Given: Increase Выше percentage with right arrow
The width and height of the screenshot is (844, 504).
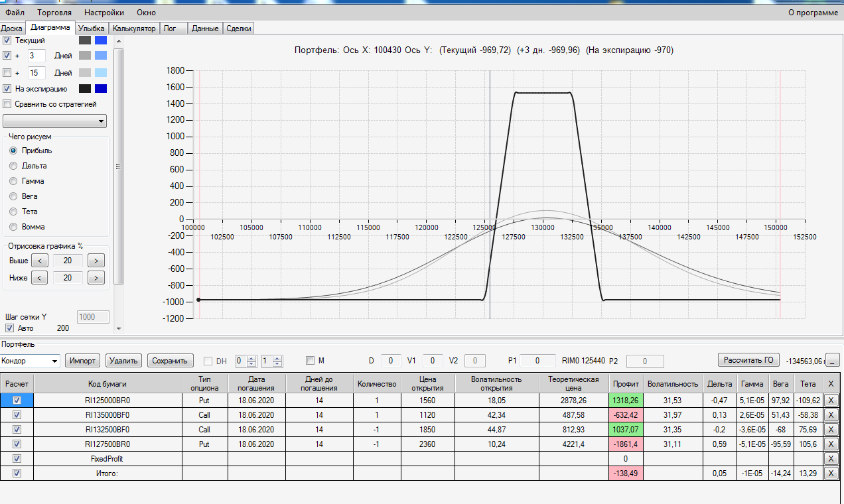Looking at the screenshot, I should click(x=96, y=261).
